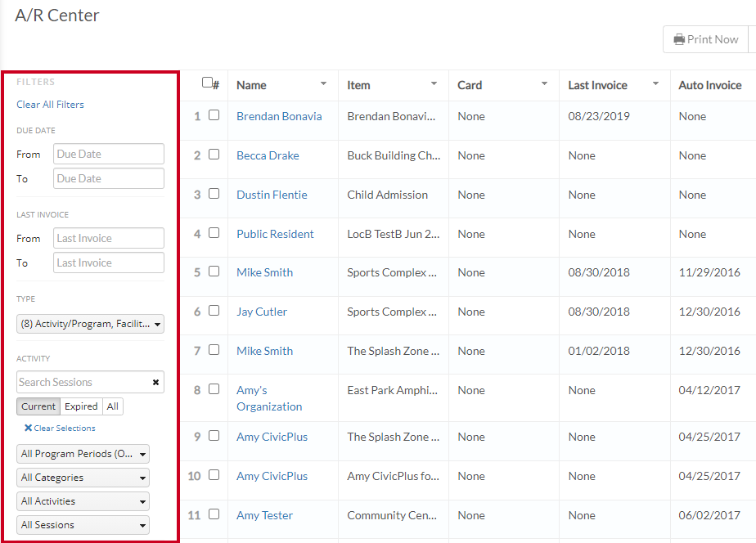This screenshot has height=543, width=756.
Task: Click the Last Invoice From input field
Action: (x=109, y=238)
